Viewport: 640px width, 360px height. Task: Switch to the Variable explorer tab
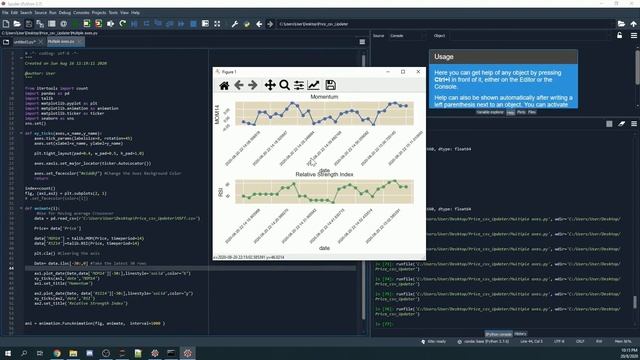click(490, 112)
